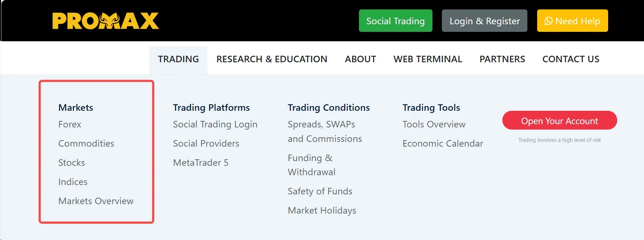Click the WhatsApp icon in Need Help
This screenshot has height=240, width=644.
click(548, 21)
